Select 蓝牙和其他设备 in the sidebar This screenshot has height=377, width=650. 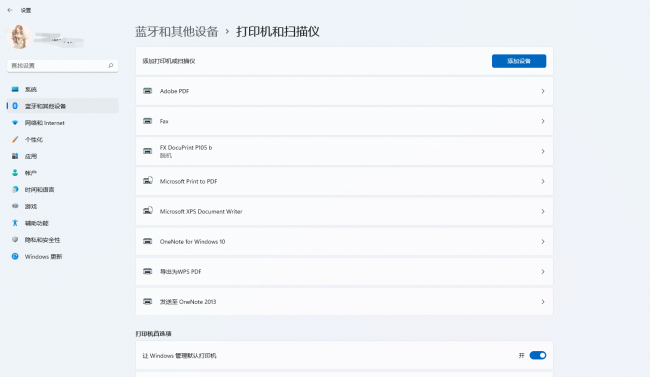pos(63,106)
